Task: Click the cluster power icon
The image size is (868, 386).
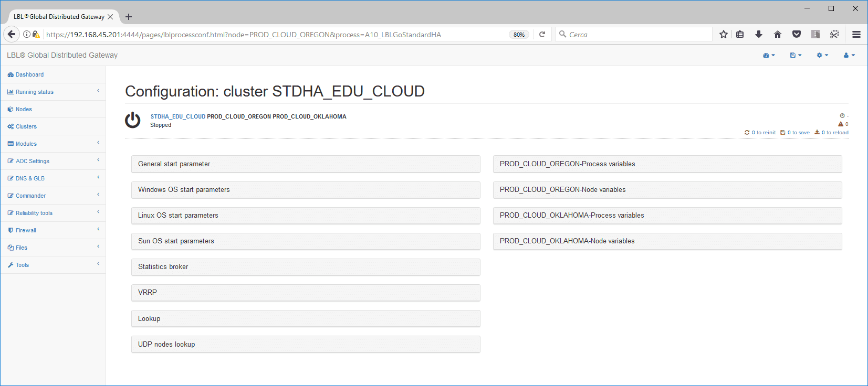Action: pos(132,120)
